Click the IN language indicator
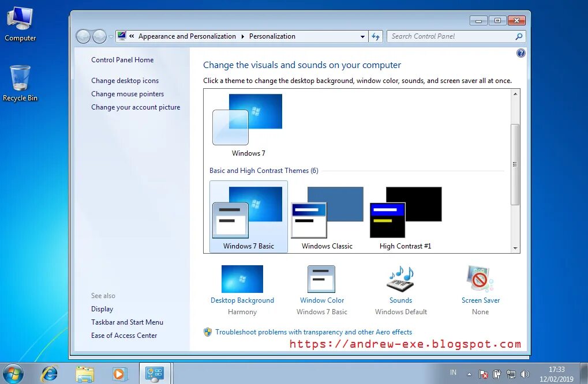 pos(454,372)
